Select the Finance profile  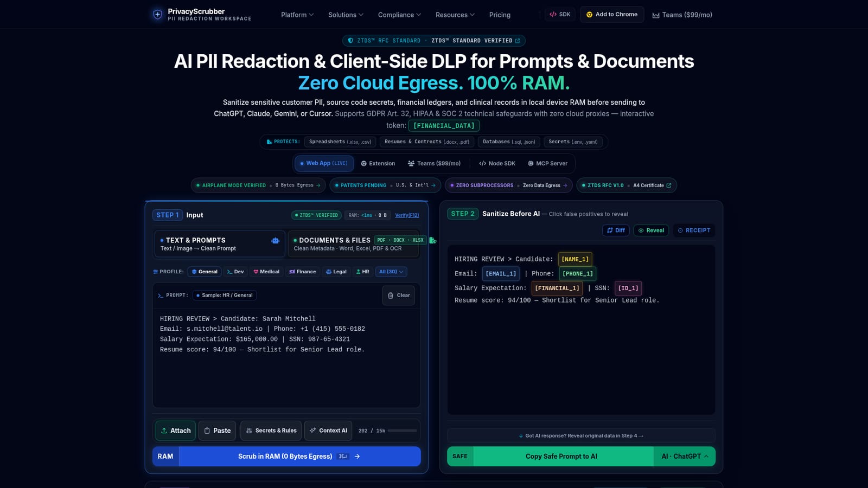pos(303,272)
